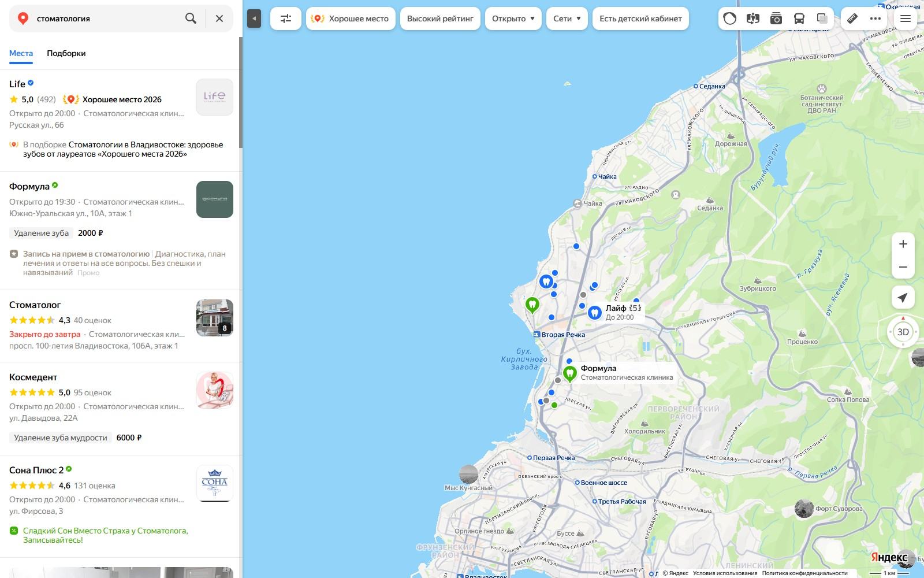The height and width of the screenshot is (578, 924).
Task: Zoom out on the map
Action: [x=903, y=267]
